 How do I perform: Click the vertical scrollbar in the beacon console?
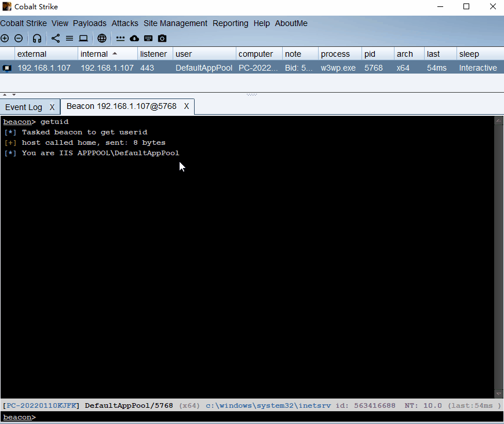(x=499, y=255)
